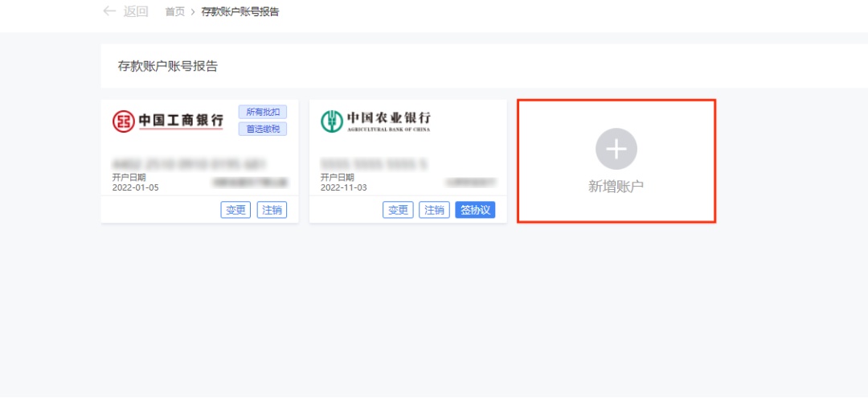Click the Agricultural Bank logo
The height and width of the screenshot is (415, 868).
[375, 121]
